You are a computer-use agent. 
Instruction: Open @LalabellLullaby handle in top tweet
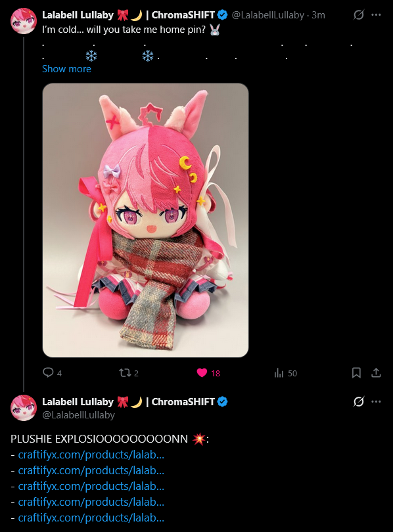[x=267, y=15]
